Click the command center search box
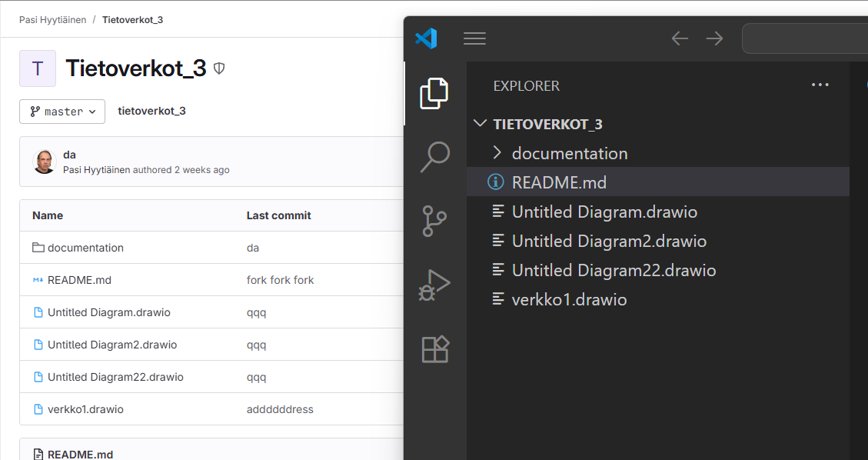Screen dimensions: 868x460 (804, 38)
